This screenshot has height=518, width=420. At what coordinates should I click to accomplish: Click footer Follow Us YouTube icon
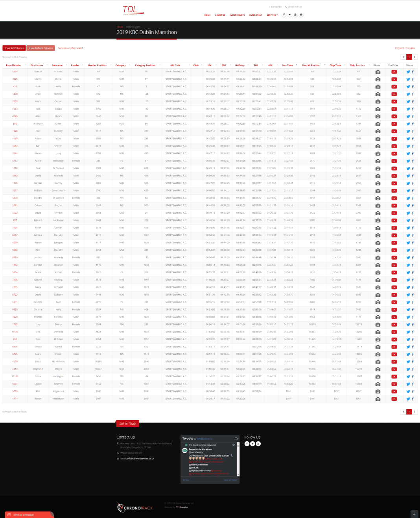258,444
